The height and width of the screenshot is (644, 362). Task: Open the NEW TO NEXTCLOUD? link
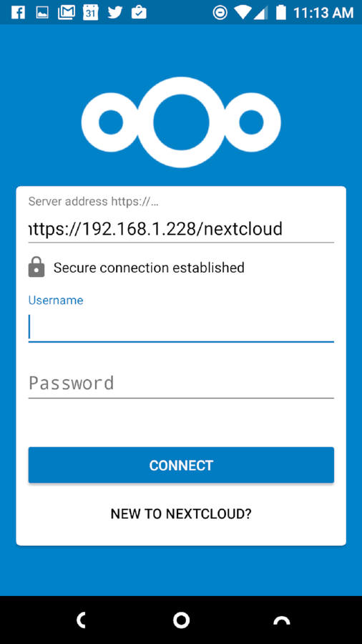(181, 513)
